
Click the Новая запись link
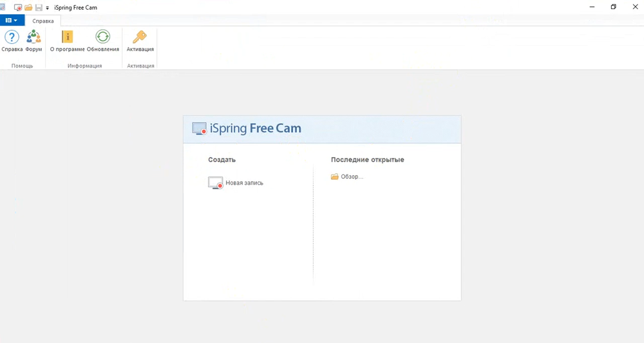tap(236, 183)
